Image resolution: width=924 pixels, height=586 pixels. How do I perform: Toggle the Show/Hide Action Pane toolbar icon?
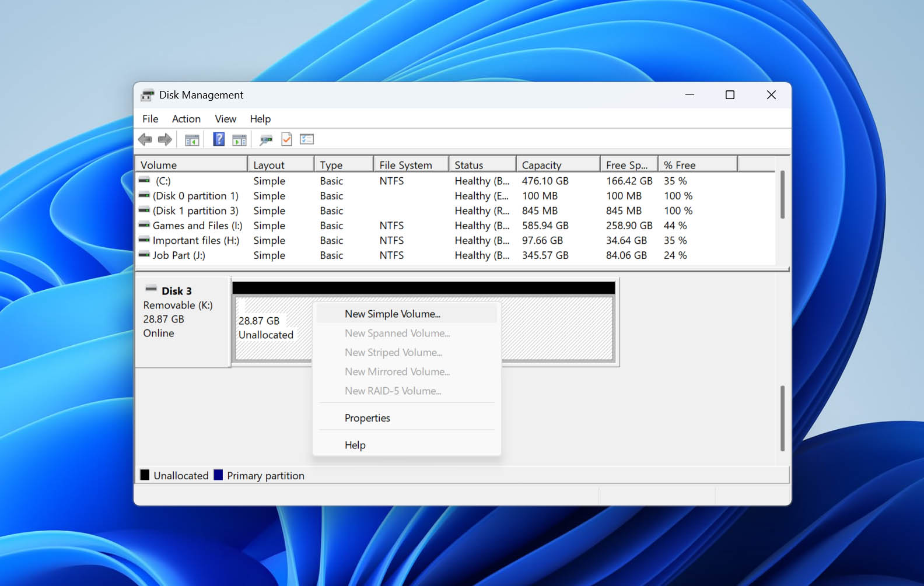coord(239,140)
